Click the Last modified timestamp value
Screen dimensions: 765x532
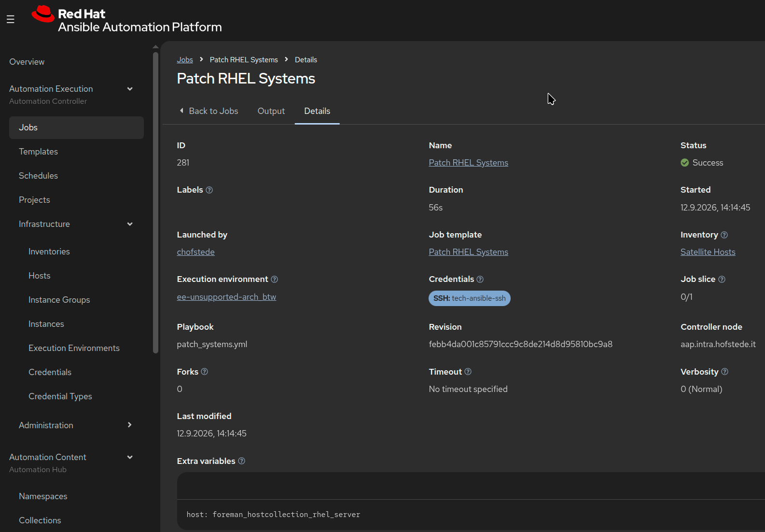pyautogui.click(x=211, y=434)
